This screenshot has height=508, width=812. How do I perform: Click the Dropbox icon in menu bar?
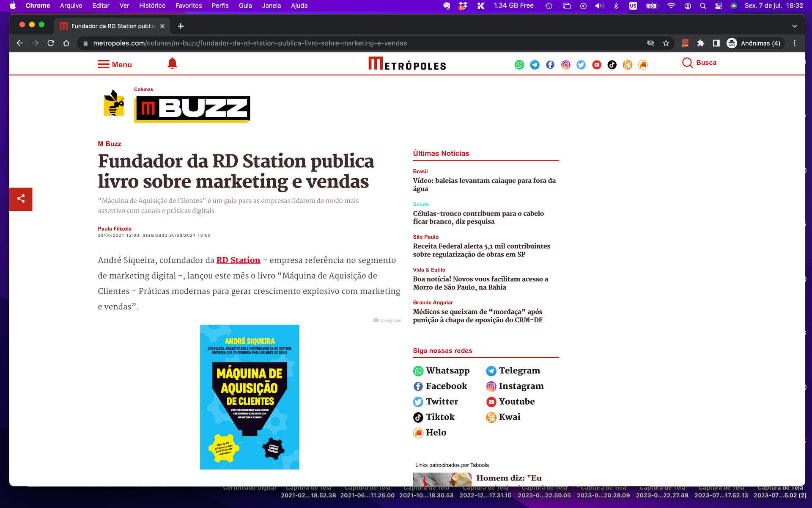point(463,6)
